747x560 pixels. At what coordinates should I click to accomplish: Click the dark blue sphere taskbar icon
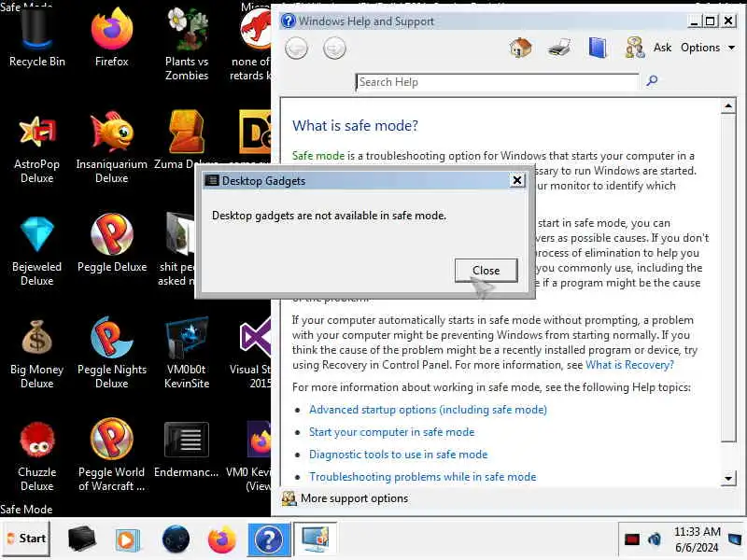[176, 539]
